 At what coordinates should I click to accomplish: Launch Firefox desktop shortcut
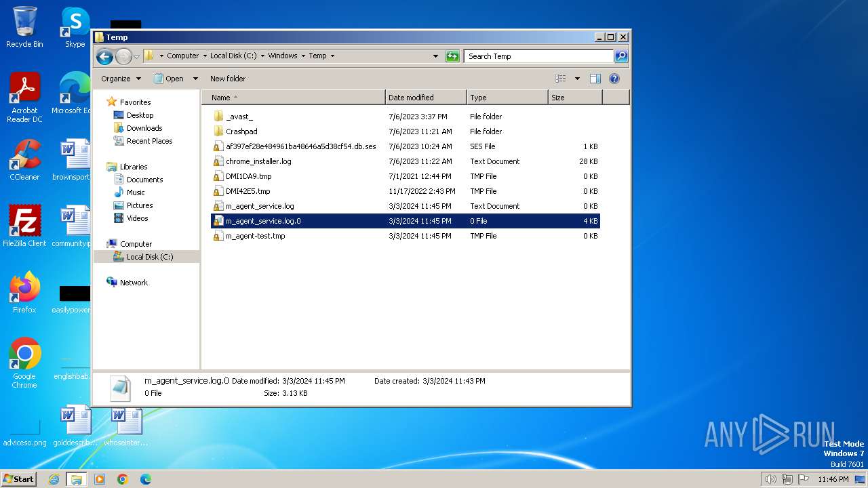pyautogui.click(x=24, y=293)
